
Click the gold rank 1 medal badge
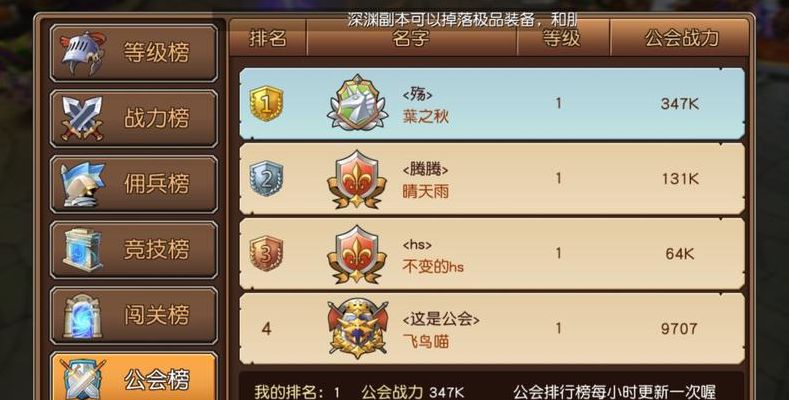pyautogui.click(x=266, y=104)
